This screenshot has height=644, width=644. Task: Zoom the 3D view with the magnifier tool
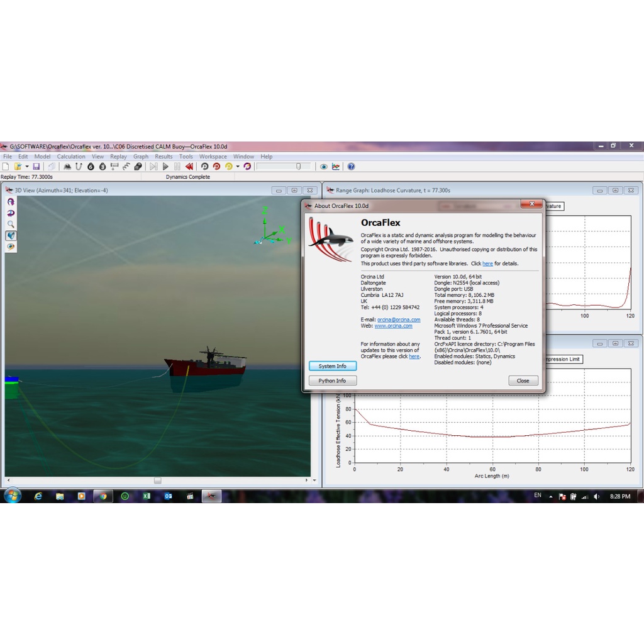click(11, 224)
